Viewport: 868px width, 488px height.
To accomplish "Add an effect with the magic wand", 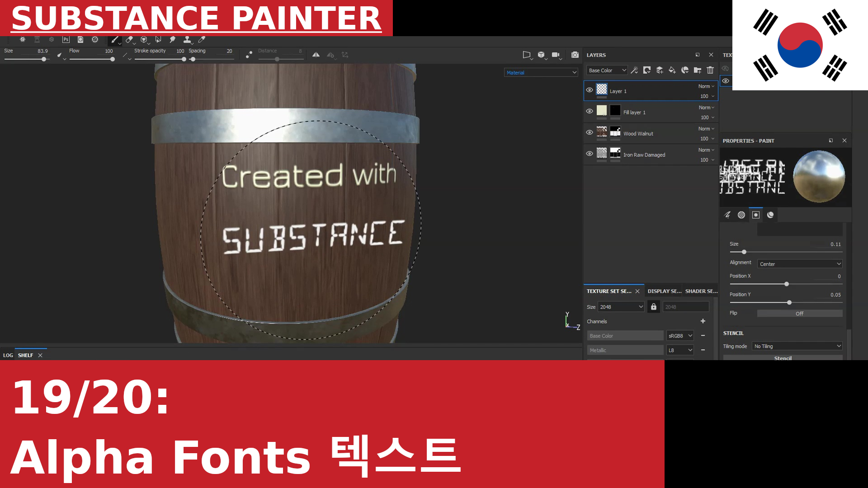I will coord(634,70).
